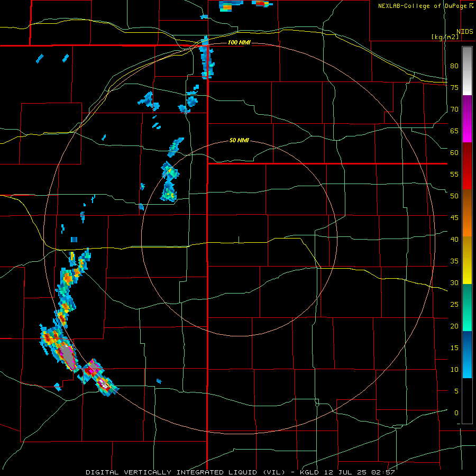Click the 5 value on the scale

pos(456,391)
